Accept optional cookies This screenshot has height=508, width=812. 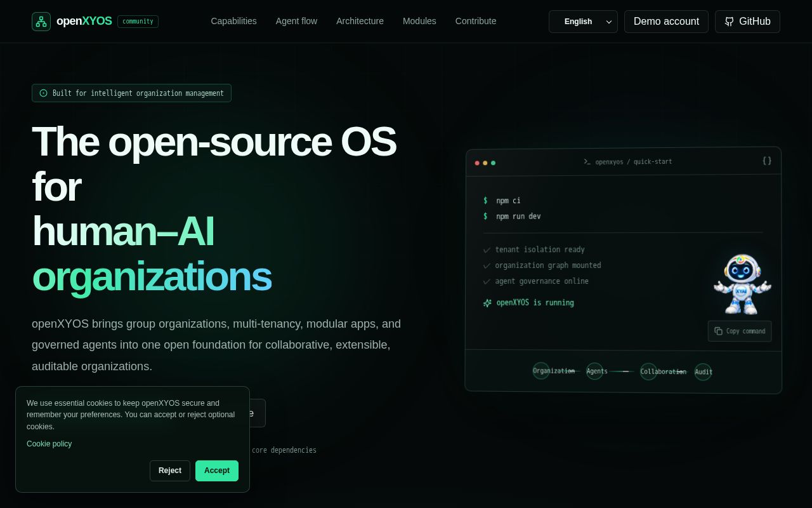pyautogui.click(x=217, y=471)
